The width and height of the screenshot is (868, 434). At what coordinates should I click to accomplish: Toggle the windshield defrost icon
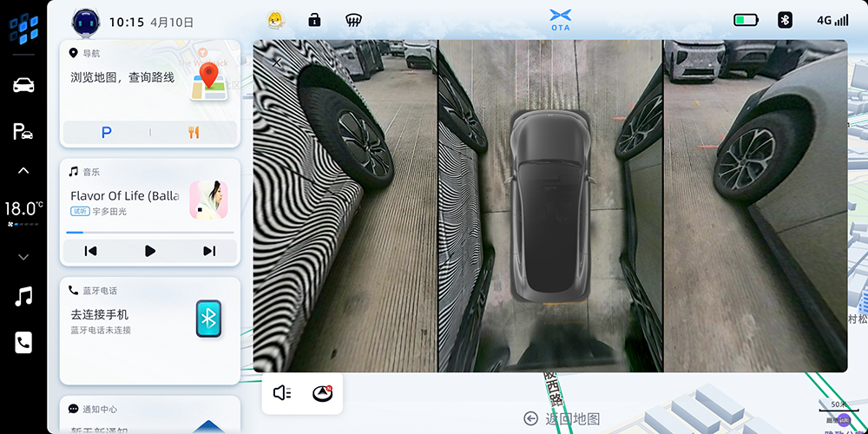click(353, 20)
